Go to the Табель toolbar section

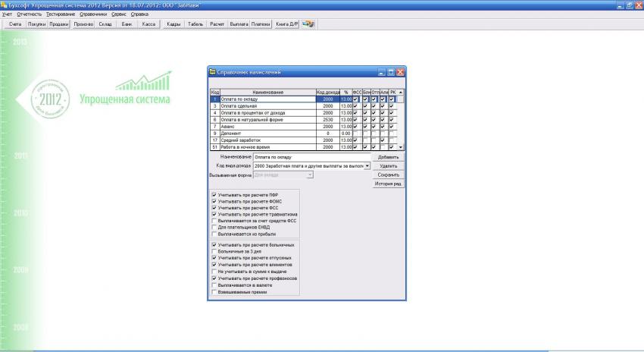point(195,24)
